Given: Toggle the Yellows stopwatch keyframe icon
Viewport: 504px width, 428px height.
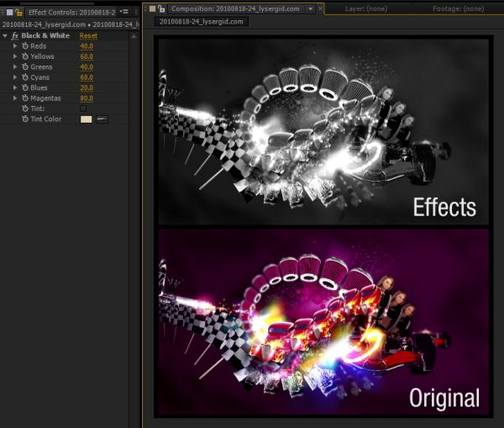Looking at the screenshot, I should coord(25,56).
